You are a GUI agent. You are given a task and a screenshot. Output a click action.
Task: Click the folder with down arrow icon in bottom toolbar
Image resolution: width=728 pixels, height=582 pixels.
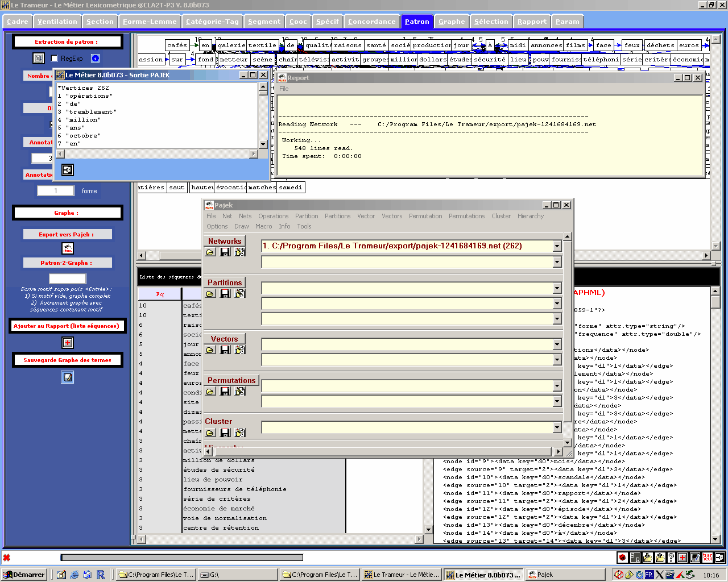(647, 558)
